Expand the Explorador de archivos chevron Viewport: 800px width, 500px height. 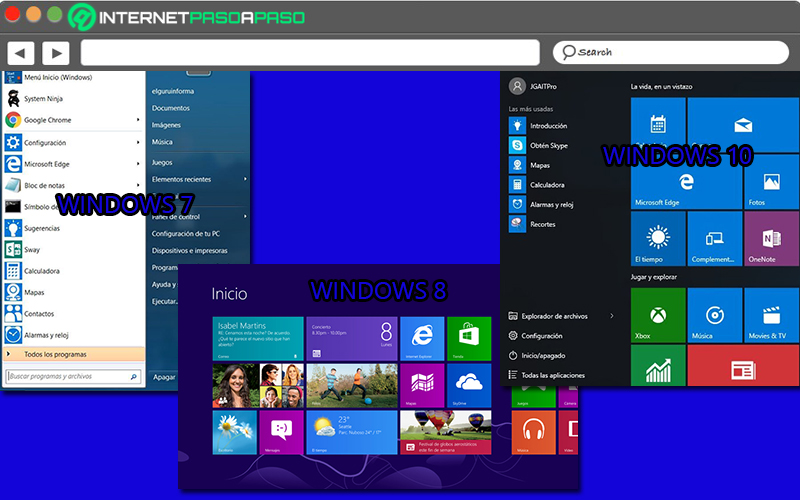pyautogui.click(x=611, y=316)
